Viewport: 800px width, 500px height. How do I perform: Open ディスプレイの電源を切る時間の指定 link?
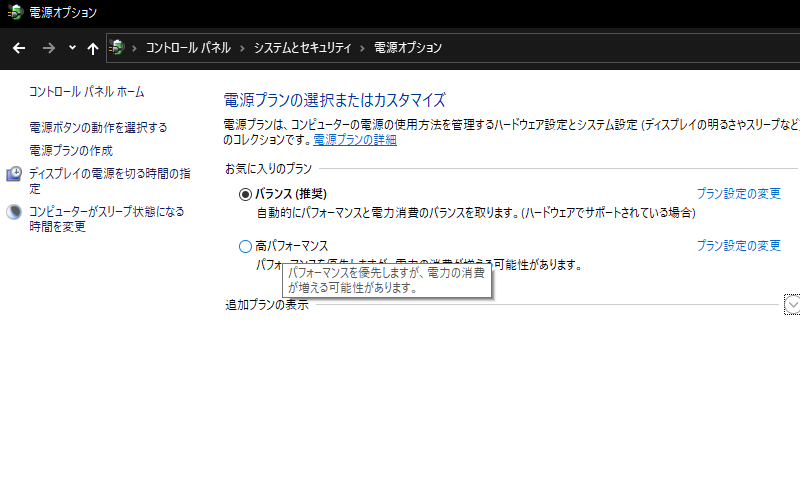pos(110,181)
